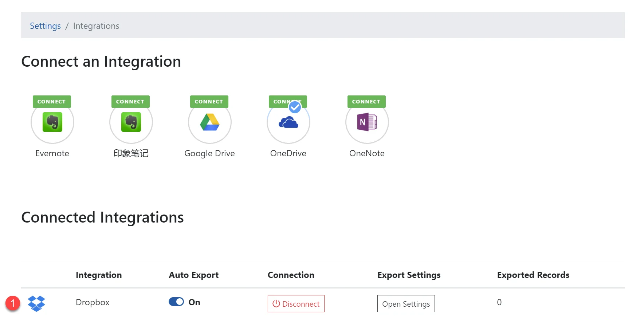Screen dimensions: 644x334
Task: Click the blue checkmark badge on OneDrive
Action: click(x=295, y=107)
